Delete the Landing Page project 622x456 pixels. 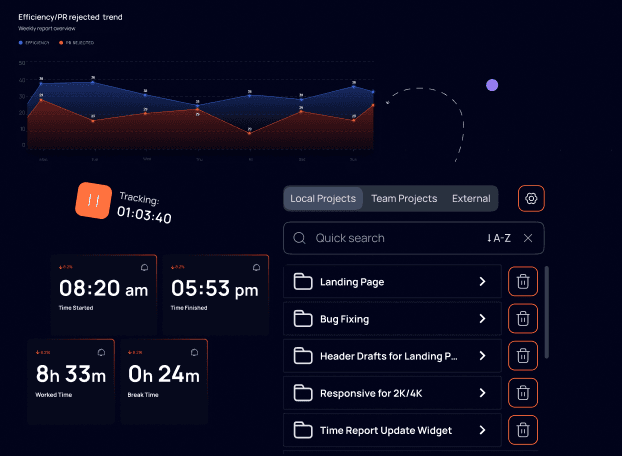tap(523, 282)
